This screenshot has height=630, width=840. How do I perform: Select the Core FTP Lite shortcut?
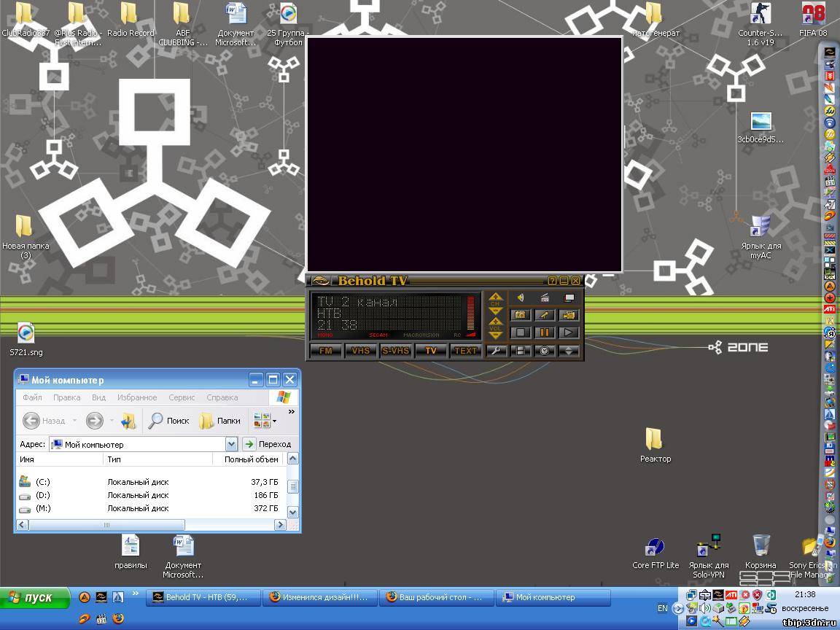tap(656, 553)
